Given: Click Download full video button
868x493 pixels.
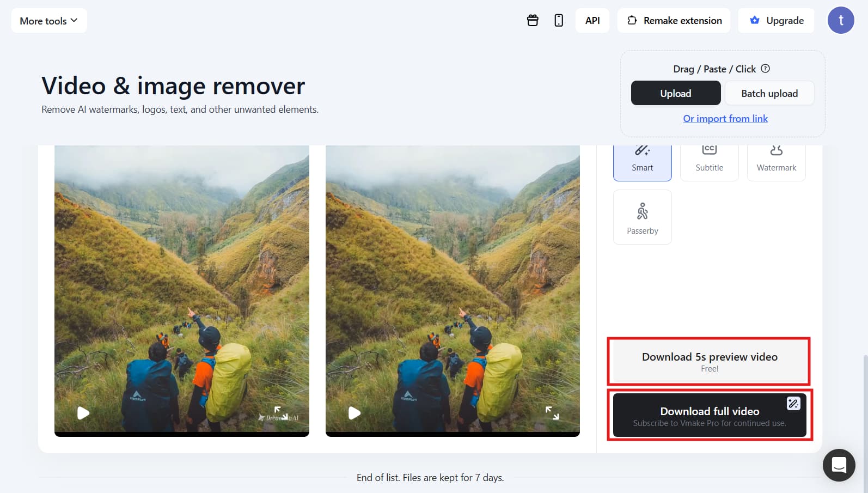Looking at the screenshot, I should click(710, 416).
